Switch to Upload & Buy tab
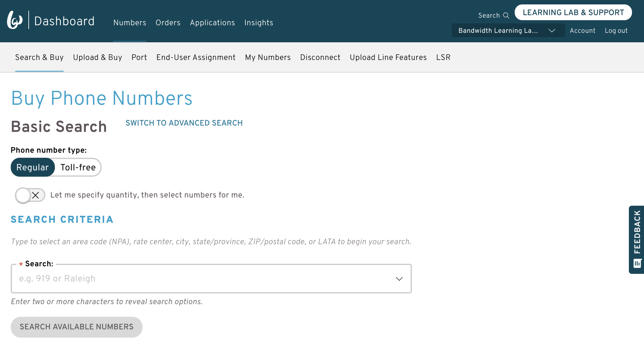Screen dimensions: 644x342 pyautogui.click(x=97, y=57)
